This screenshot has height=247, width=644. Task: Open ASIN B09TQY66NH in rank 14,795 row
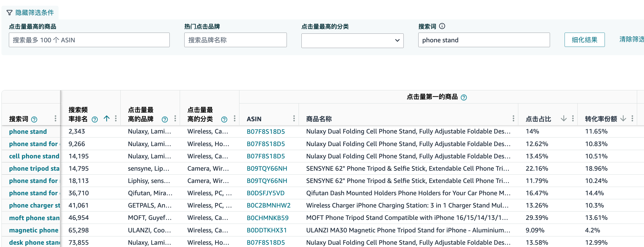[267, 168]
